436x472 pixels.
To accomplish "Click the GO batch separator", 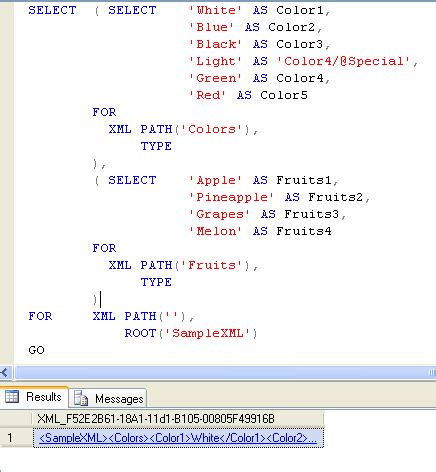I will 36,350.
